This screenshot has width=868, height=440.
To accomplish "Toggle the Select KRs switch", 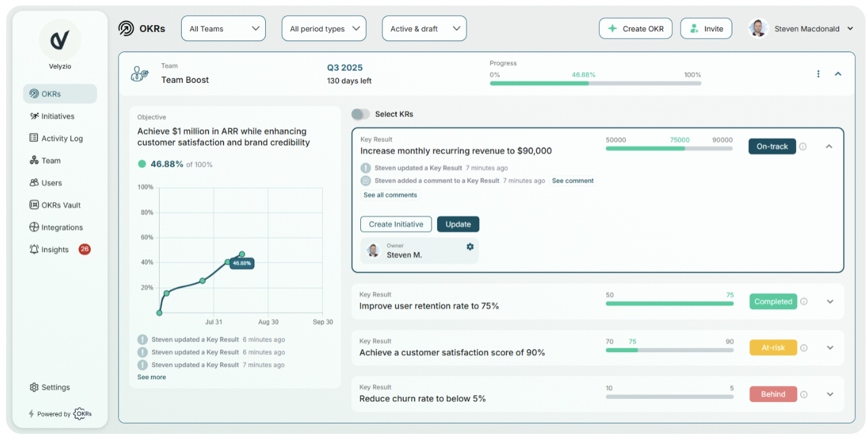I will point(360,114).
